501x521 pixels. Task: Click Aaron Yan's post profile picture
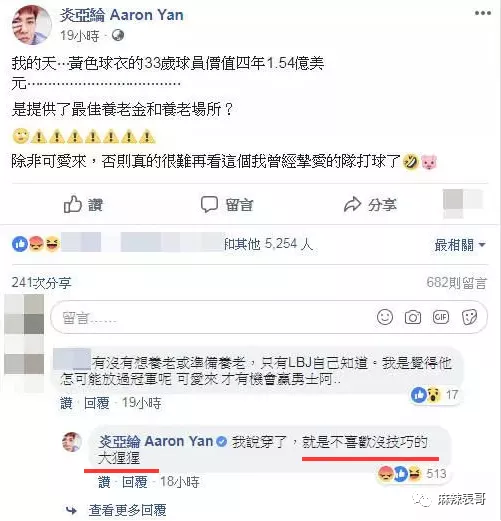[32, 25]
